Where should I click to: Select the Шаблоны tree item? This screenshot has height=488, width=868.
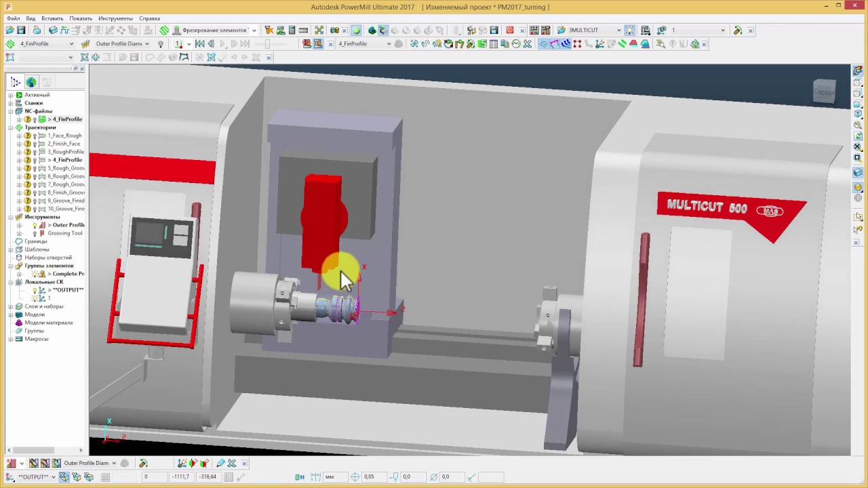(37, 249)
